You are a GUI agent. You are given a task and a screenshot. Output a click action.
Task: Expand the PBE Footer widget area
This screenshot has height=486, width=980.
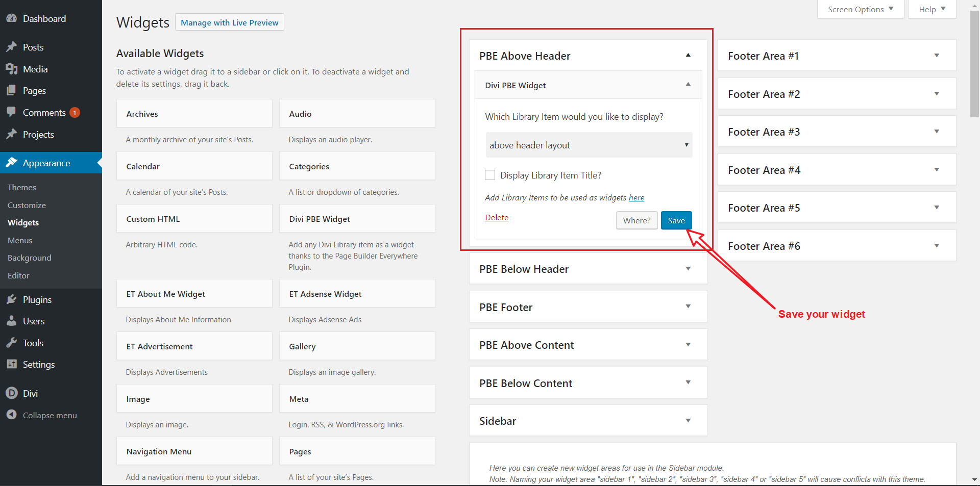[688, 306]
